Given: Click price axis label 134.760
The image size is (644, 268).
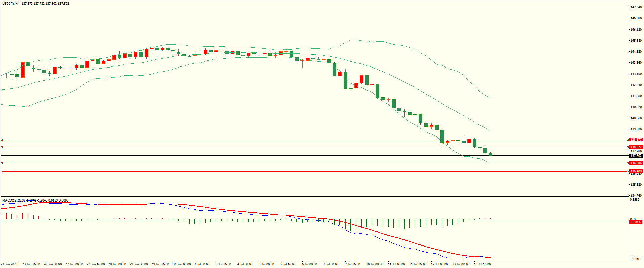Looking at the screenshot, I should click(636, 196).
